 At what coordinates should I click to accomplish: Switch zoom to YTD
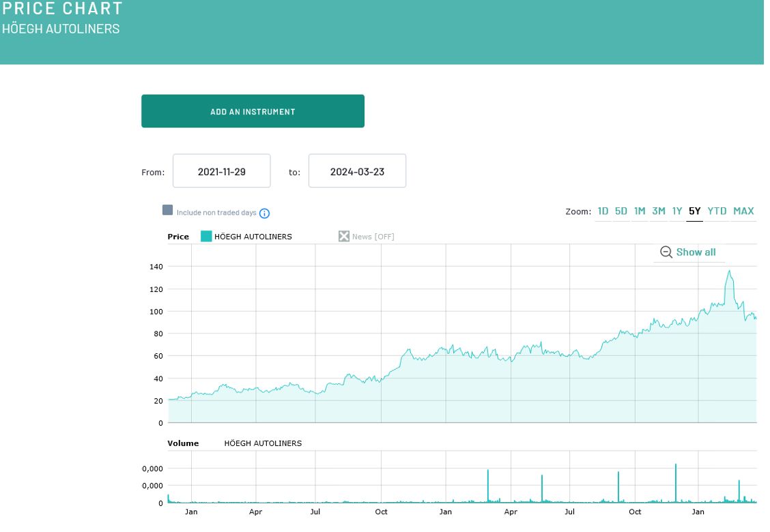[717, 211]
